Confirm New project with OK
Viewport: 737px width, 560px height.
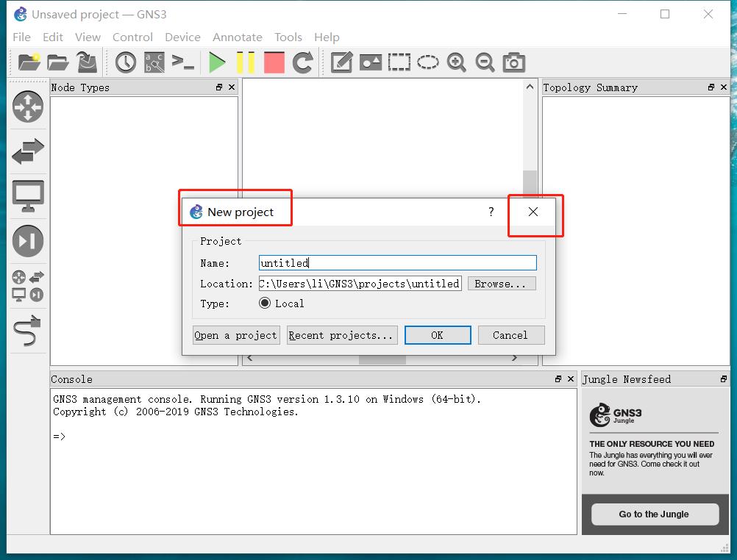(x=438, y=335)
